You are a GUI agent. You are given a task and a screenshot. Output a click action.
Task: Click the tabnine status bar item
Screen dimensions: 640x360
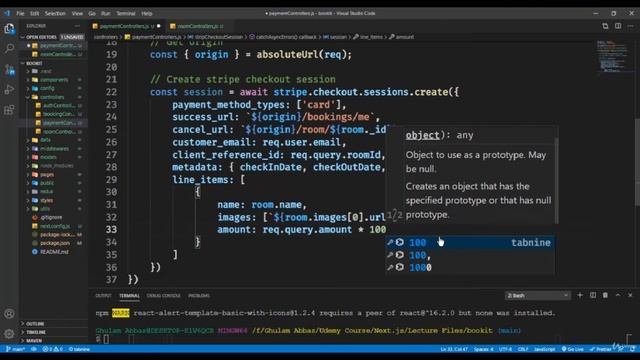pos(79,349)
